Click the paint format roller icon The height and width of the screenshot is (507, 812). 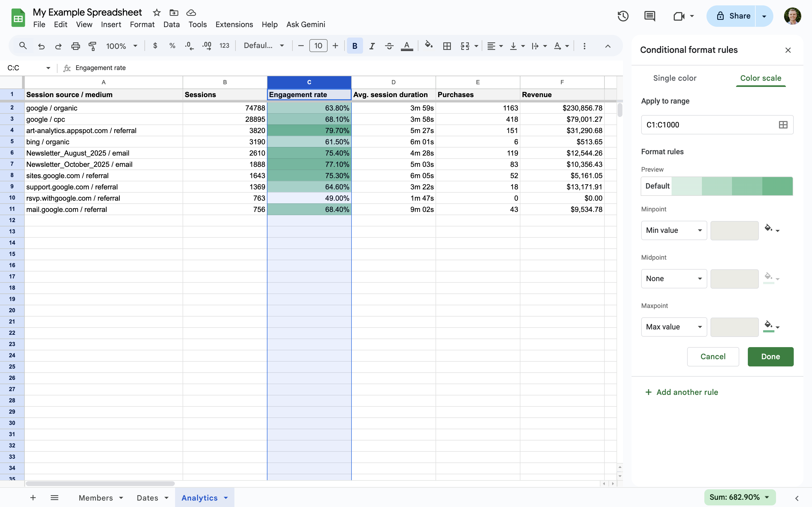92,46
